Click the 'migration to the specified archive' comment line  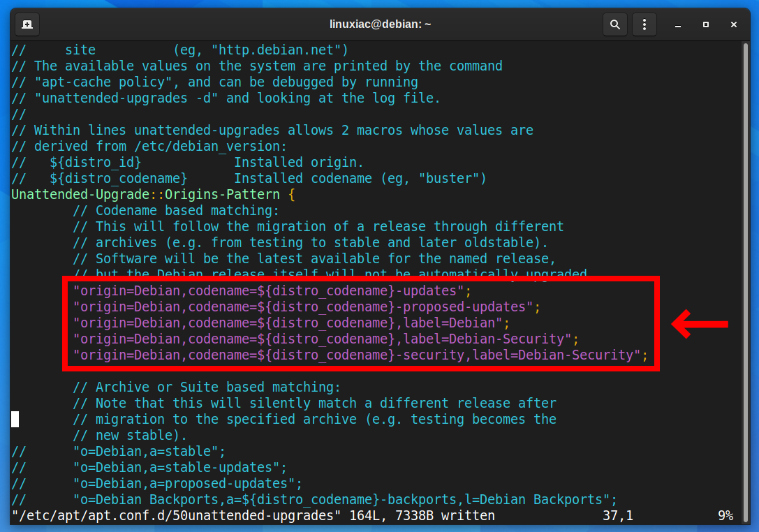[x=315, y=419]
